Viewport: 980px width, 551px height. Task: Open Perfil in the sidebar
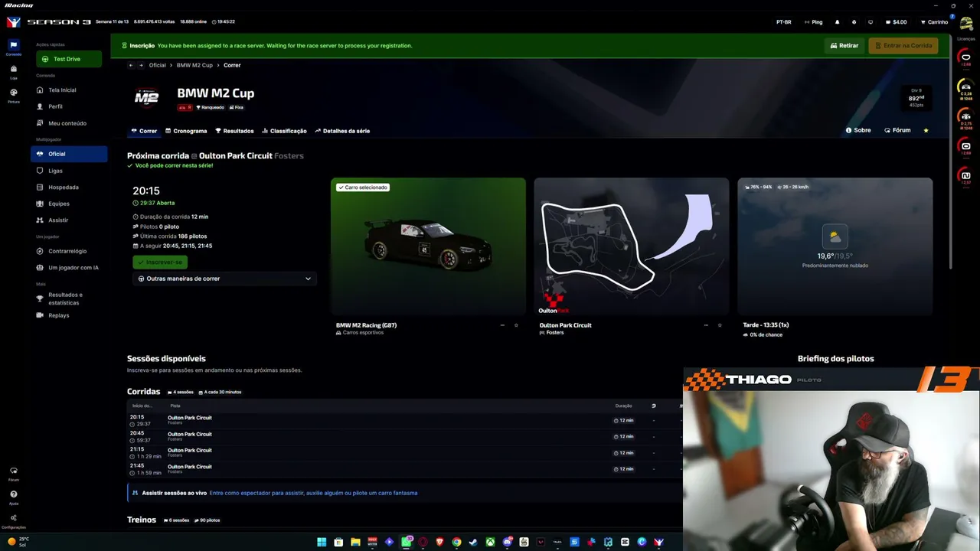(69, 106)
